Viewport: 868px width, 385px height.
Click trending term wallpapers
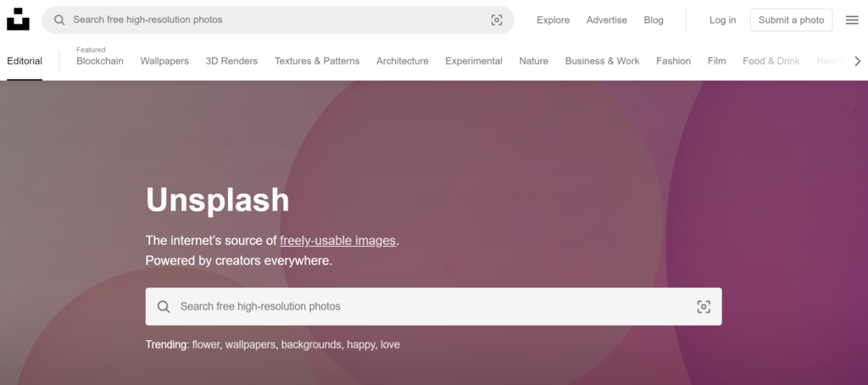[250, 344]
